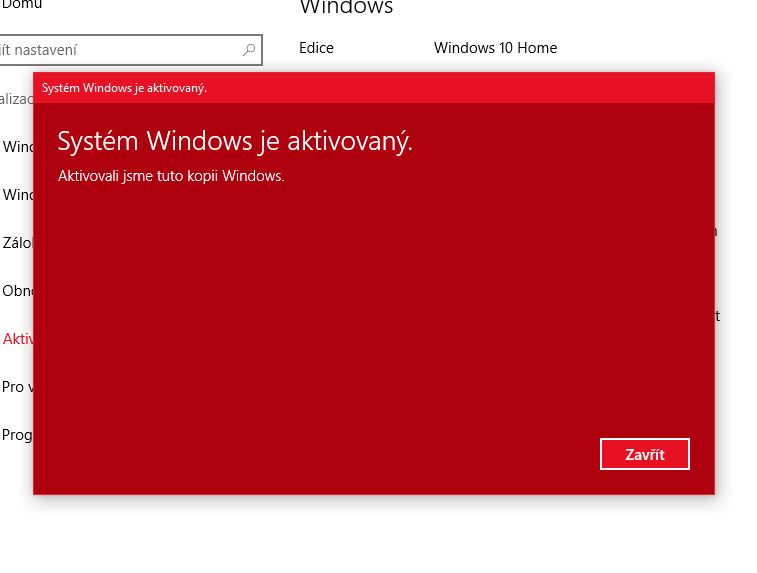Open the Obnovení sidebar entry
This screenshot has height=573, width=757.
tap(17, 291)
